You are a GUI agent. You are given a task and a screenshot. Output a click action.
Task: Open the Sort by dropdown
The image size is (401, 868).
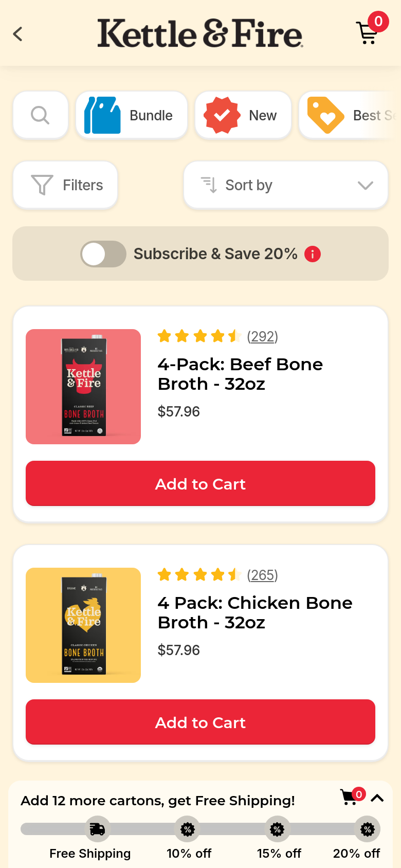click(286, 185)
